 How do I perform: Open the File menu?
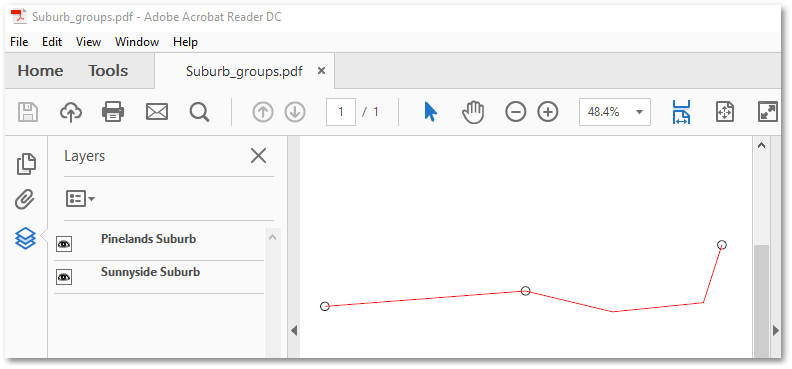[x=19, y=42]
